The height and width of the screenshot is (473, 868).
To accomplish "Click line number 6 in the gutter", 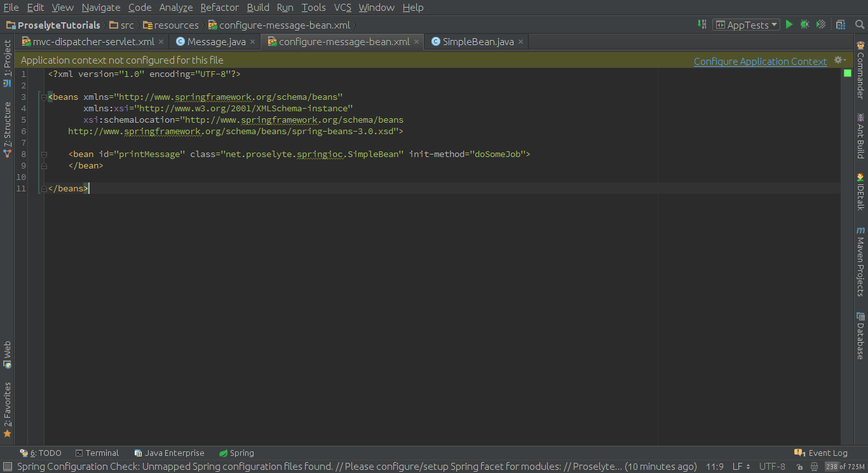I will (24, 132).
